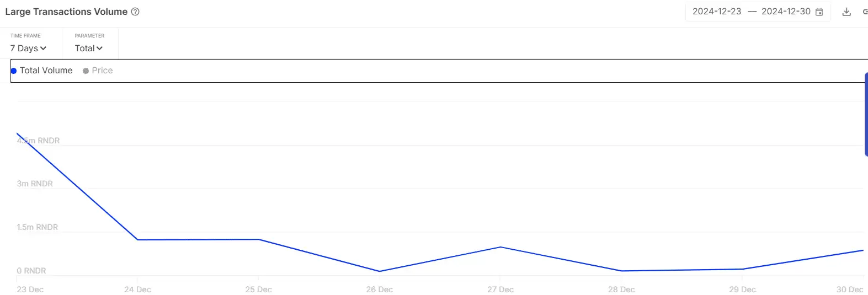
Task: Select the end date 2024-12-30 field
Action: 786,12
